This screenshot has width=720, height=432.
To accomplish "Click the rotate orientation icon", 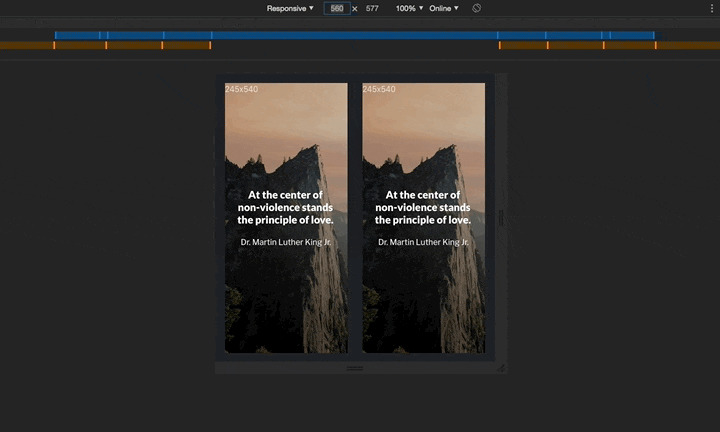I will 477,8.
